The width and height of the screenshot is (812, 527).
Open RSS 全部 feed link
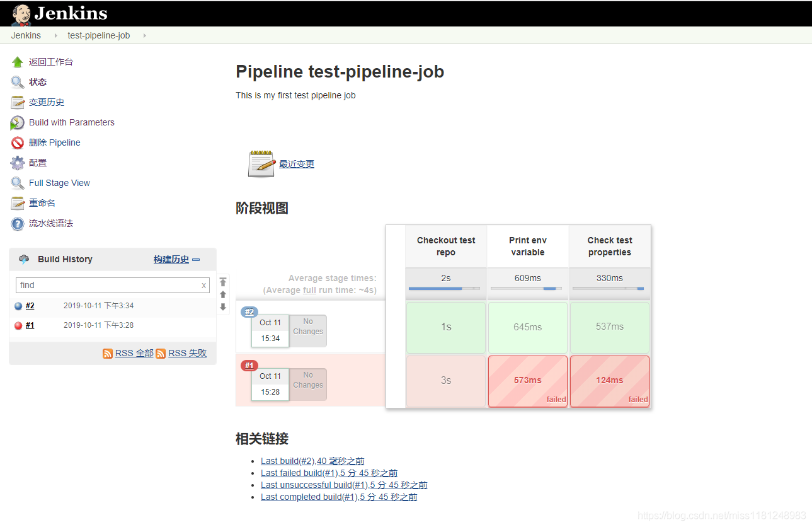click(134, 354)
